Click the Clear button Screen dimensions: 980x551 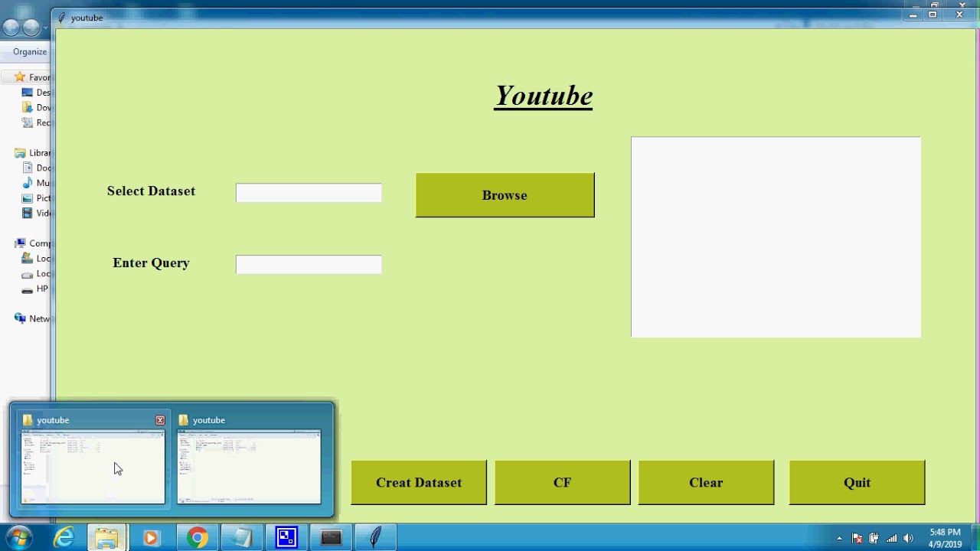[706, 482]
